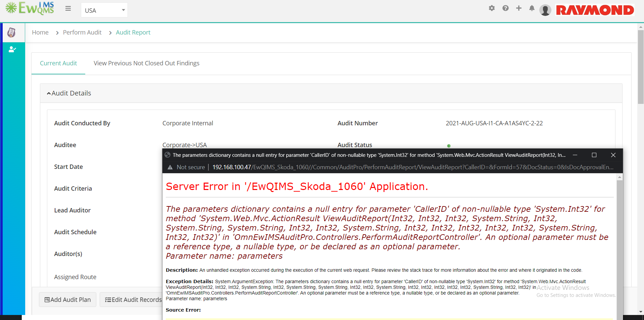
Task: Click the main page scroll down arrow
Action: click(641, 312)
